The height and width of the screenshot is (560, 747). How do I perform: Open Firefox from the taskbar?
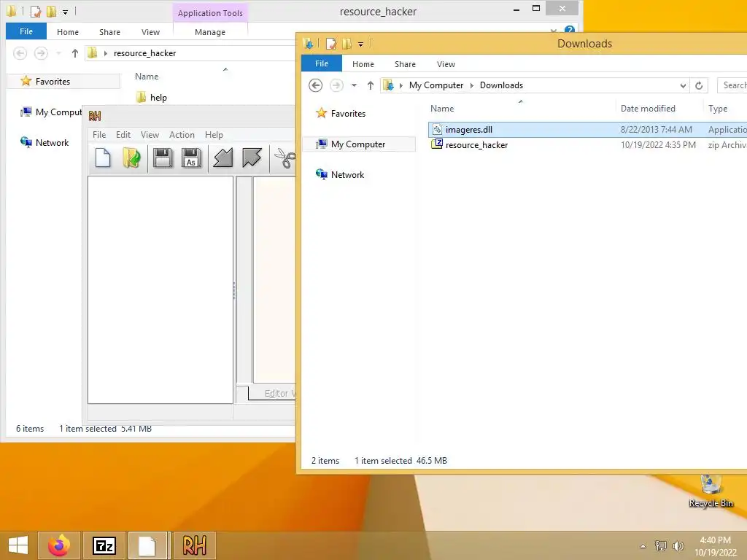pyautogui.click(x=59, y=545)
